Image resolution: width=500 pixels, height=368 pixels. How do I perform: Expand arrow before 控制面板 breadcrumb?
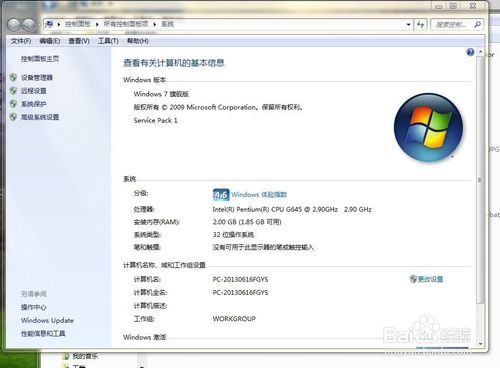pyautogui.click(x=59, y=24)
